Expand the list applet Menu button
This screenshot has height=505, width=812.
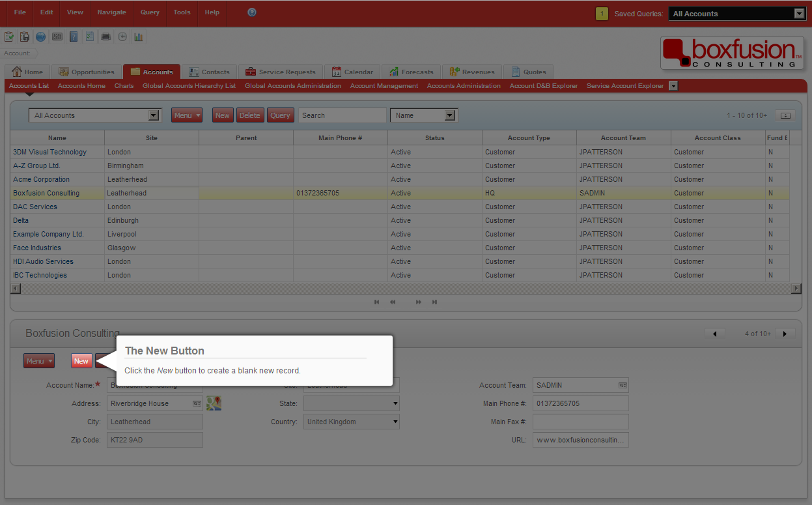187,115
